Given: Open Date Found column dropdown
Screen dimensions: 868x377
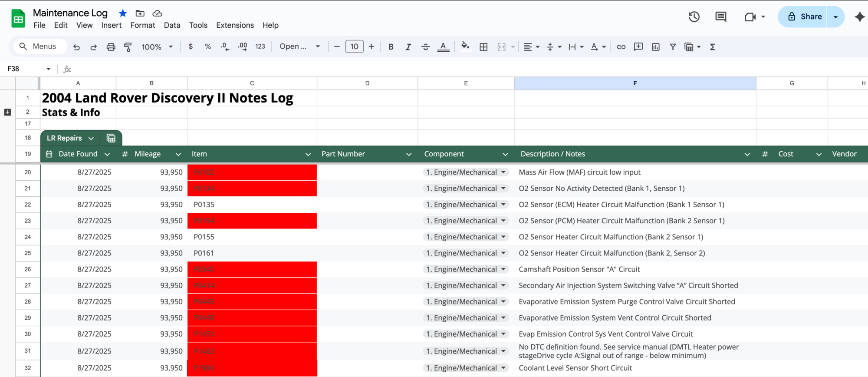Looking at the screenshot, I should [x=107, y=154].
